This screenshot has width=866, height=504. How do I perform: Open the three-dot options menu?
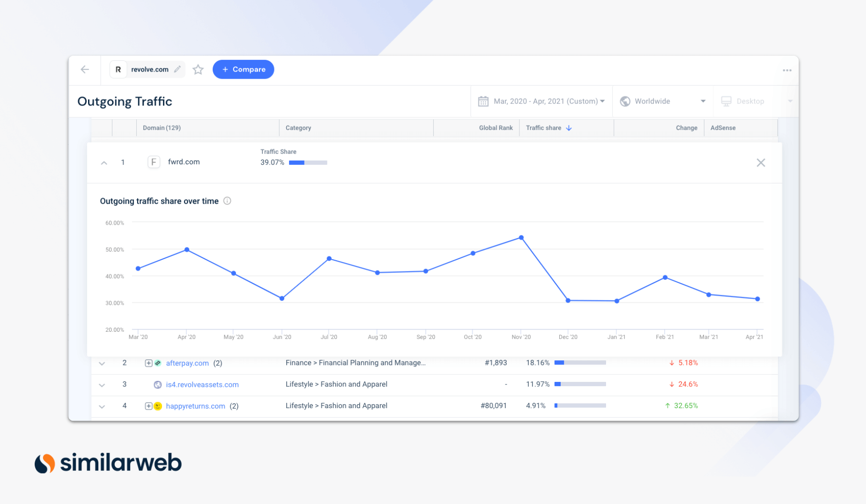787,70
